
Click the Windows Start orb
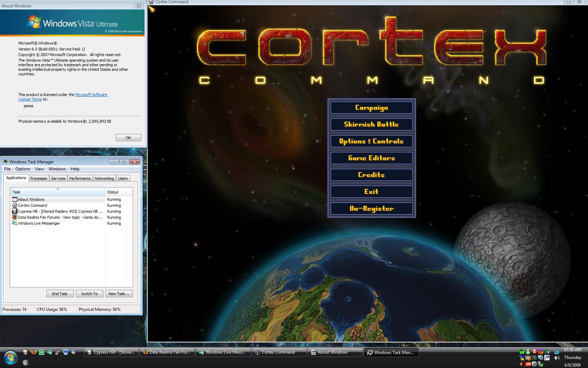click(x=10, y=357)
